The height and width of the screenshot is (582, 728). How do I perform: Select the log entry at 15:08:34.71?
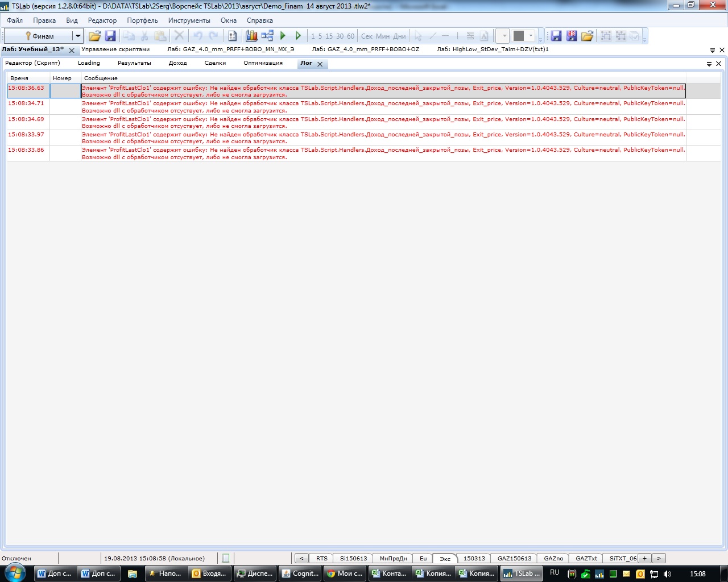point(364,107)
